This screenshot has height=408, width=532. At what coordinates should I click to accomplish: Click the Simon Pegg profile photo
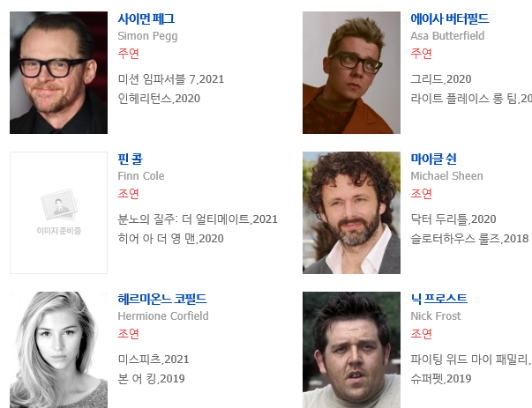pos(59,72)
